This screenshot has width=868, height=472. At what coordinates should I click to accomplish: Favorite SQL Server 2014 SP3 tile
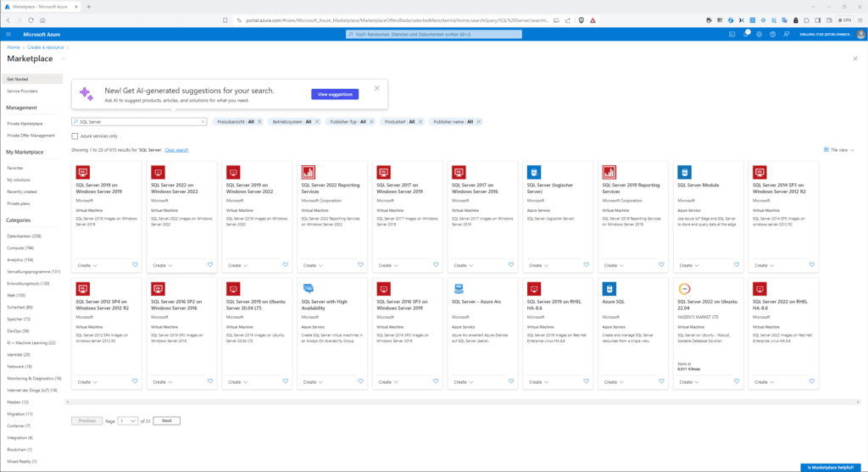pyautogui.click(x=812, y=265)
